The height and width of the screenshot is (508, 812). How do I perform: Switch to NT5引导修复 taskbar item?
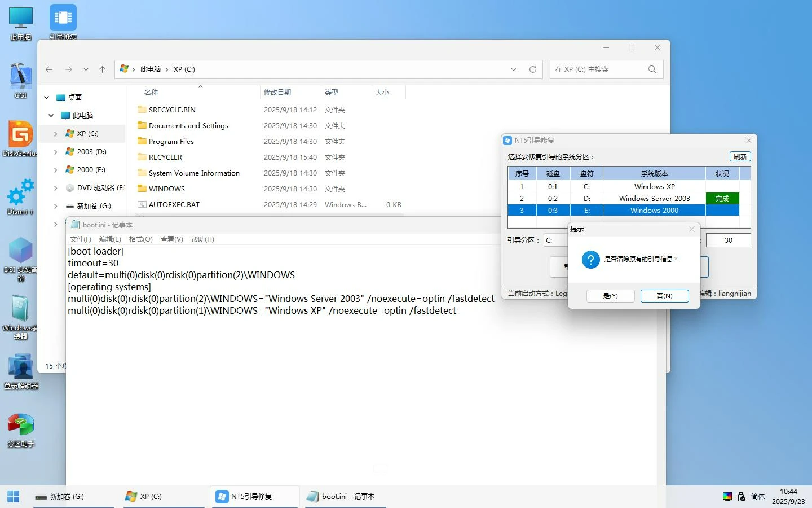click(x=256, y=497)
